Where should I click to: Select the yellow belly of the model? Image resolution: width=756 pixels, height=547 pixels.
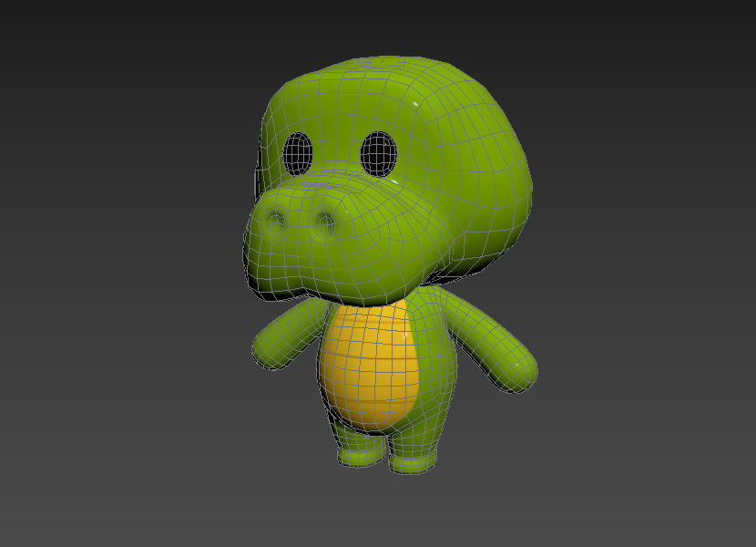(x=369, y=365)
